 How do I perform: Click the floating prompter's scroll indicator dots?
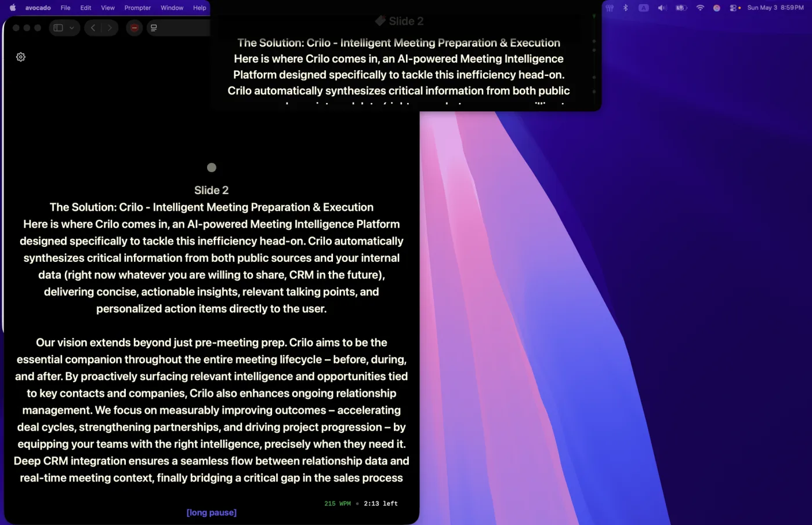tap(594, 53)
